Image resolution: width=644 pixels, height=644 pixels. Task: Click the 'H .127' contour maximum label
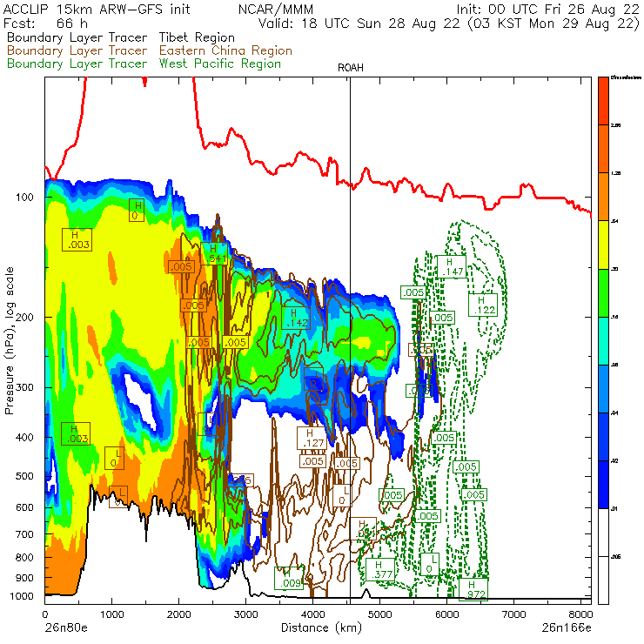click(x=312, y=439)
